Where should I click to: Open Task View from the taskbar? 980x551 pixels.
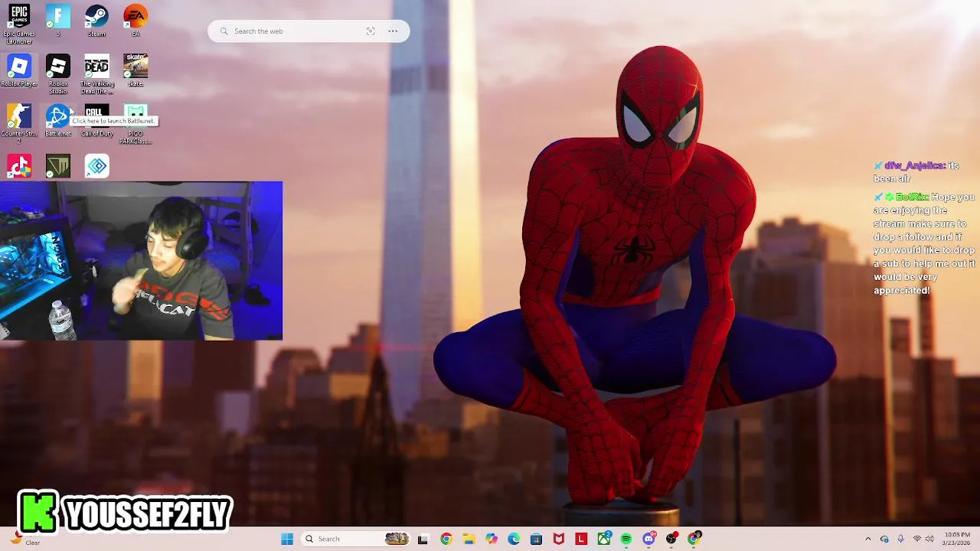pos(423,539)
